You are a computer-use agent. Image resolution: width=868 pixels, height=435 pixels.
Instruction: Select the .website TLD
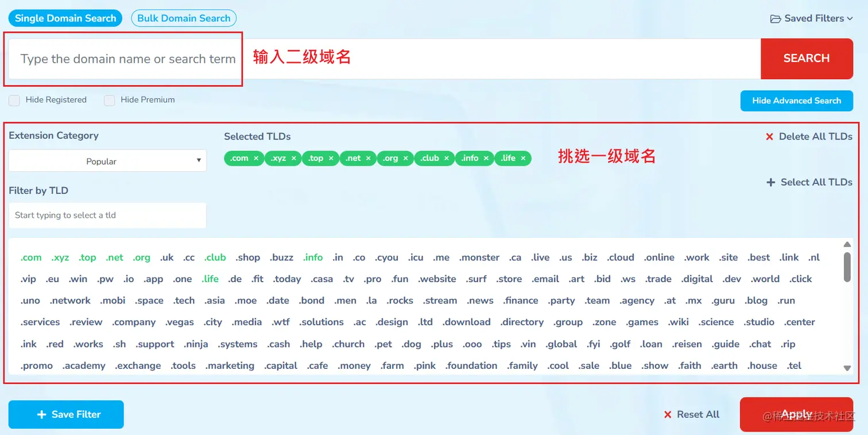pyautogui.click(x=437, y=279)
